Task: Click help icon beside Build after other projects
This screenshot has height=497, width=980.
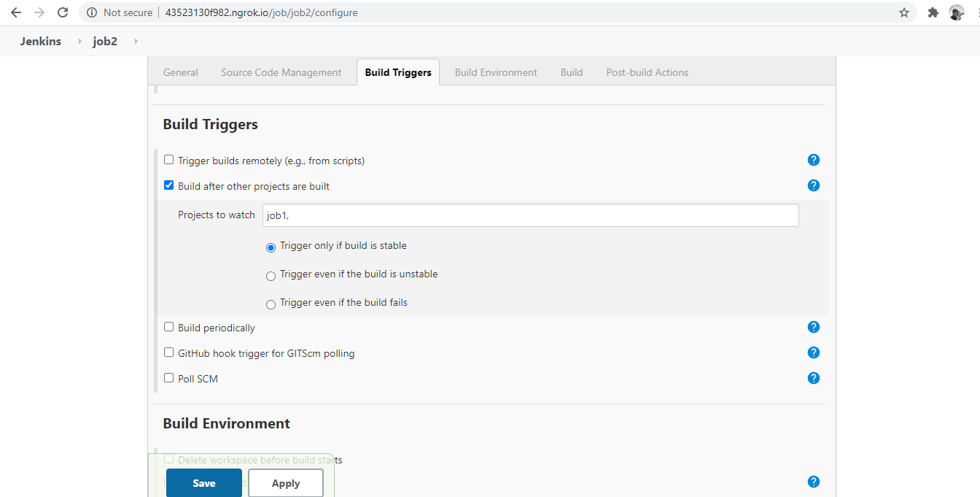Action: click(813, 185)
